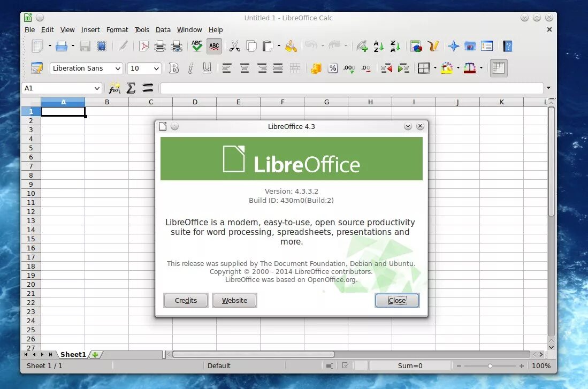Expand the formula bar arrow
The image size is (588, 389).
(x=548, y=88)
